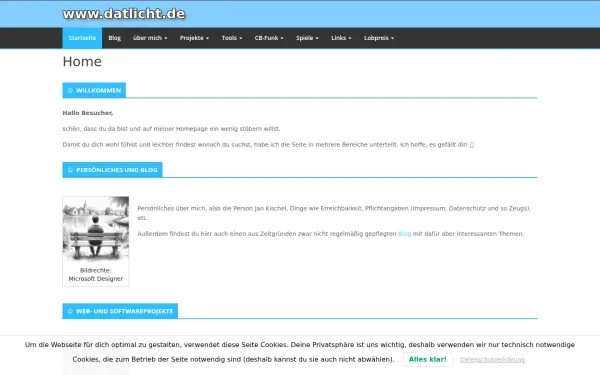Select the Startseite menu item
The image size is (600, 375).
tap(82, 38)
